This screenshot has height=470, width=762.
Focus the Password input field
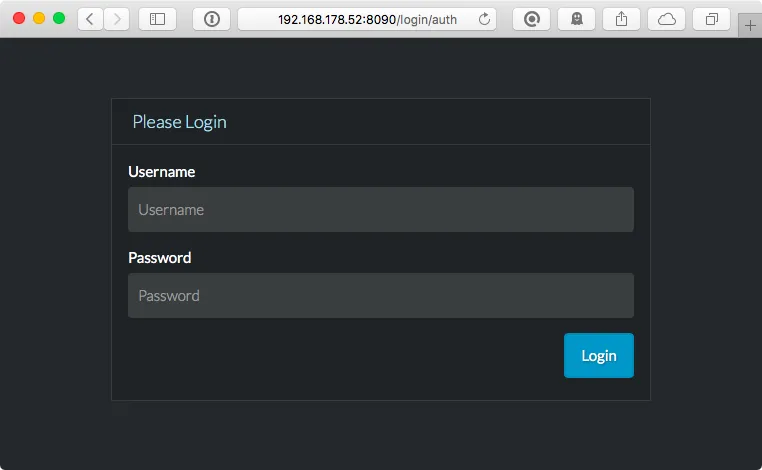(381, 296)
